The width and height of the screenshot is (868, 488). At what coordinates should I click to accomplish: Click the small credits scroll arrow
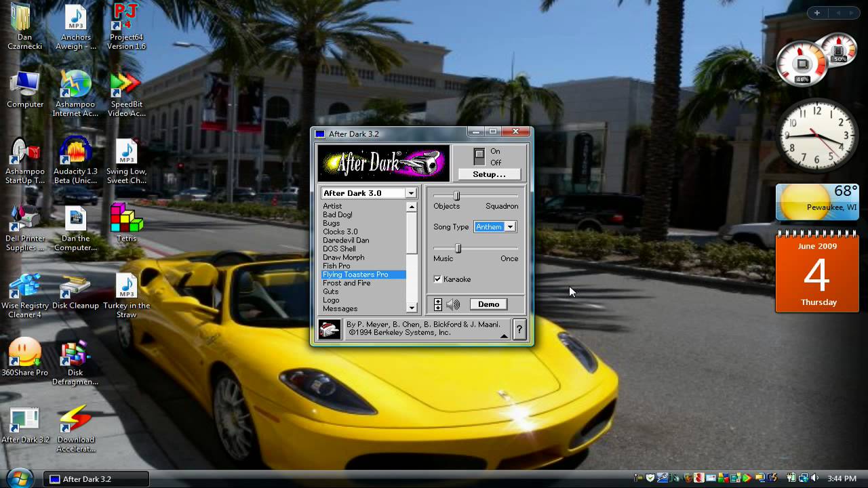[504, 335]
